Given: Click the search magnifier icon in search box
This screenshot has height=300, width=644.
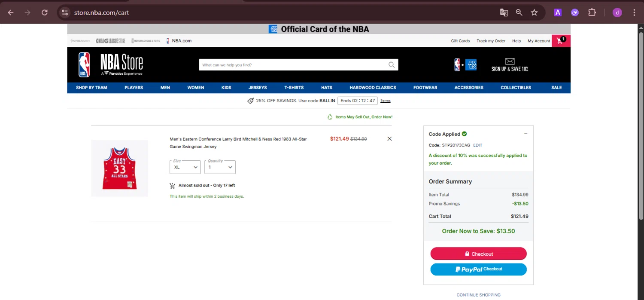Looking at the screenshot, I should 392,65.
